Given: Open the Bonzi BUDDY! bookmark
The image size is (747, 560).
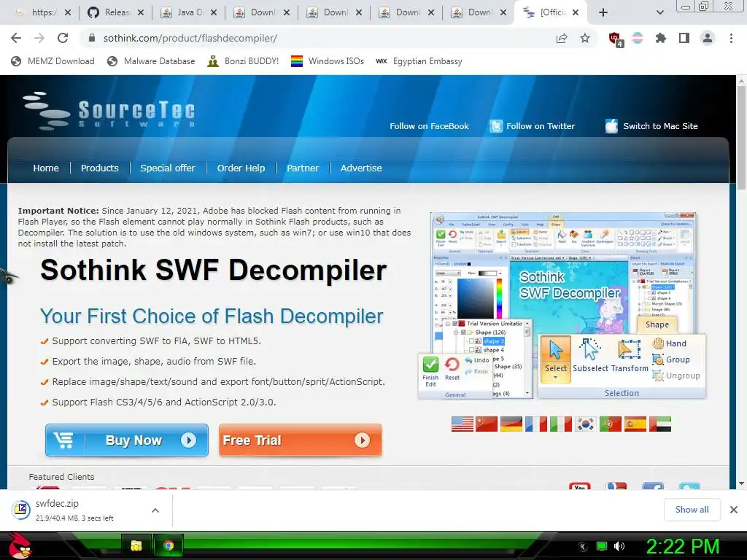Looking at the screenshot, I should (244, 61).
